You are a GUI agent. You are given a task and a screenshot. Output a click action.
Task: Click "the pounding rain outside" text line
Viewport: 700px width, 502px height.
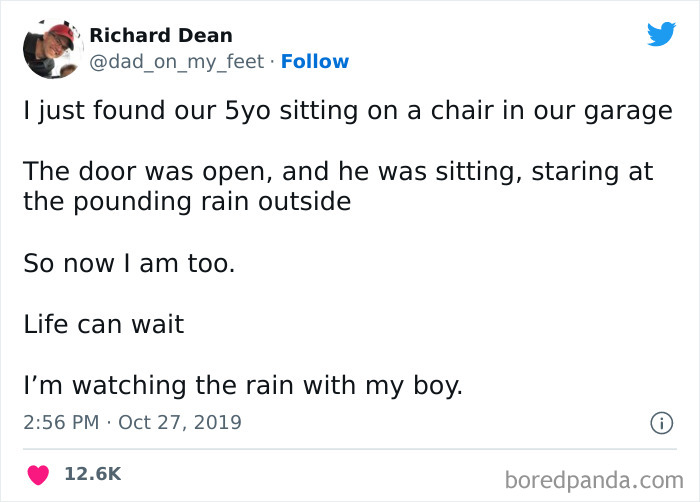187,200
